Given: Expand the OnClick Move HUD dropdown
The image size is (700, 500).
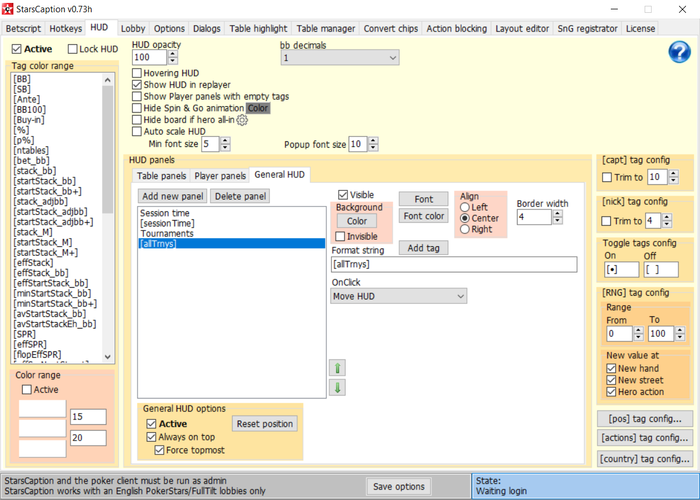Looking at the screenshot, I should point(399,296).
